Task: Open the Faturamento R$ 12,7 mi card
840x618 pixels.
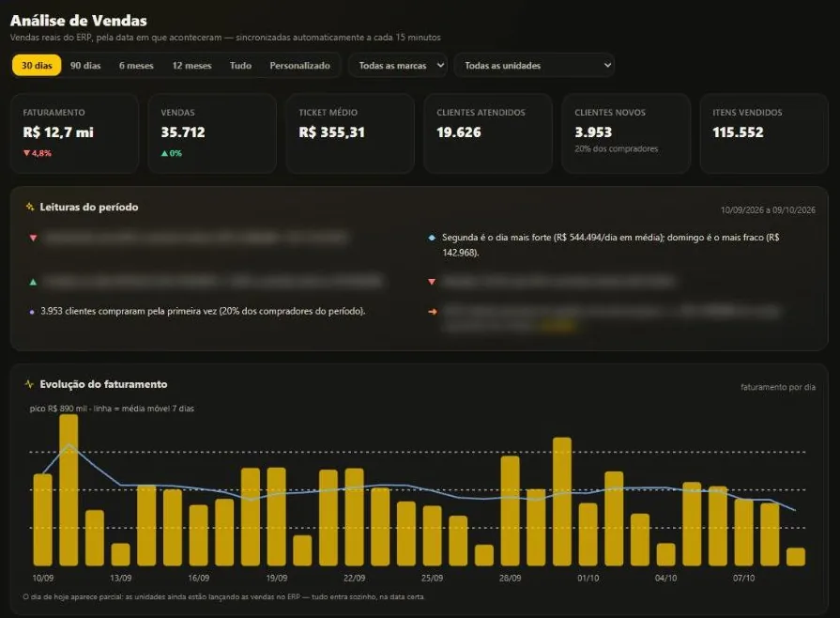Action: click(74, 133)
